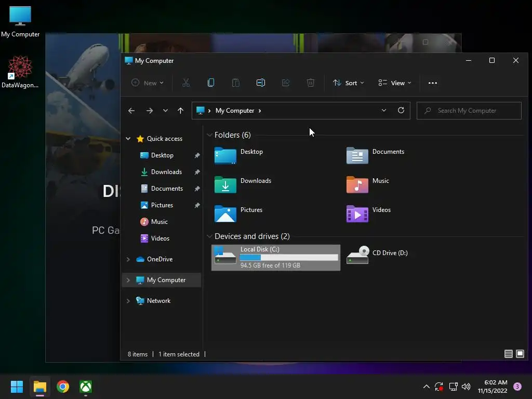Image resolution: width=532 pixels, height=399 pixels.
Task: Click the Rename icon in toolbar
Action: pos(261,83)
